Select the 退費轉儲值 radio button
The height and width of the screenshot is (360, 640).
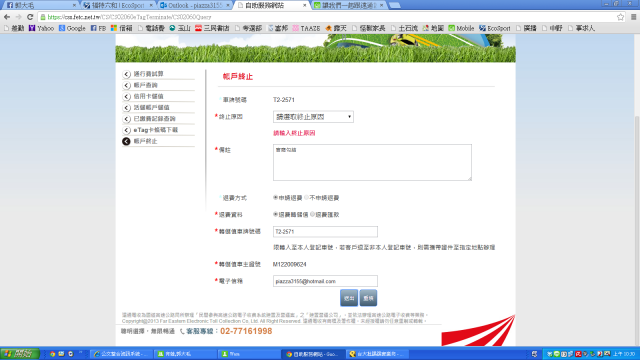coord(276,214)
